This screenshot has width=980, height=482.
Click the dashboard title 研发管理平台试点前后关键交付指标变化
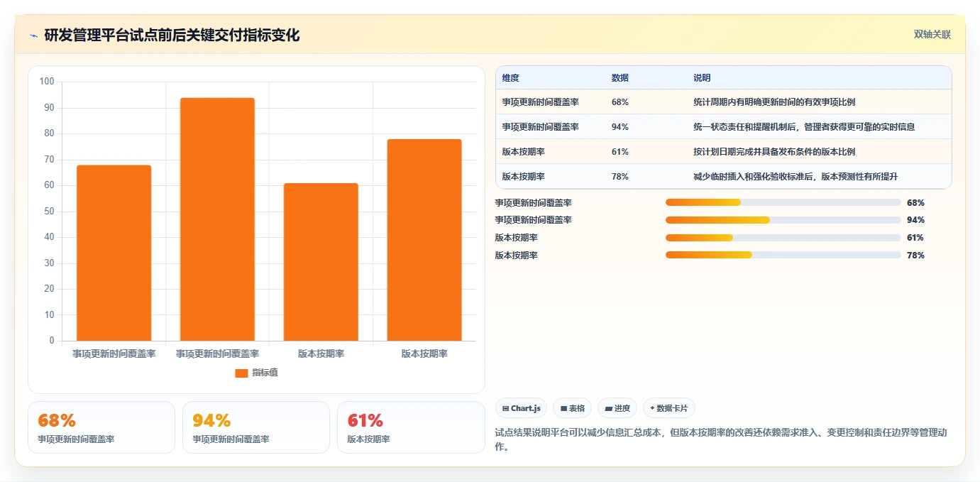172,35
